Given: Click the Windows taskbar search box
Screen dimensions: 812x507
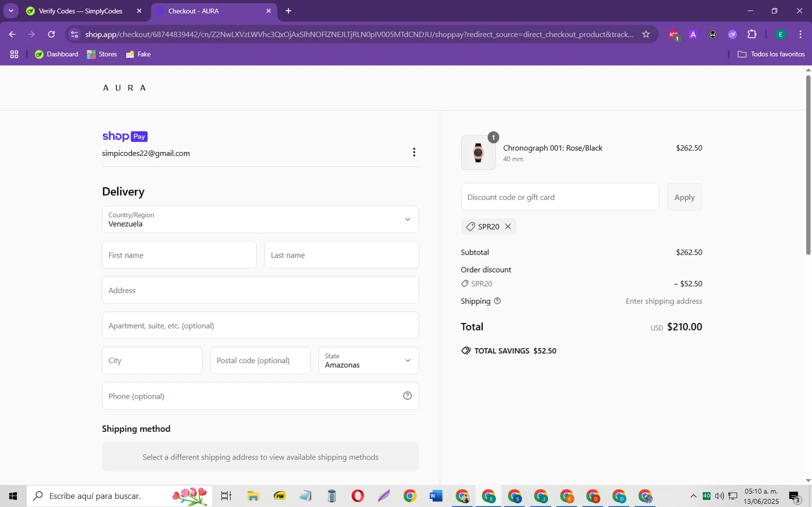Looking at the screenshot, I should coord(120,496).
